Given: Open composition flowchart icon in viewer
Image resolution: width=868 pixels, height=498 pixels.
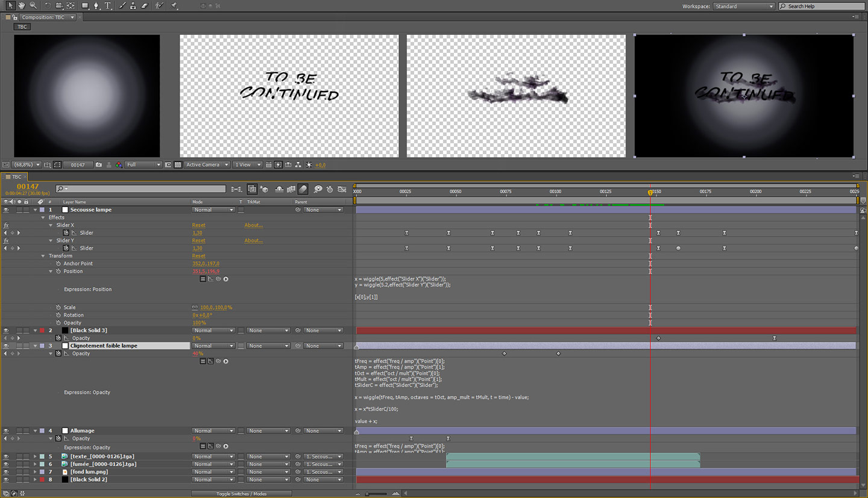Looking at the screenshot, I should coord(298,164).
